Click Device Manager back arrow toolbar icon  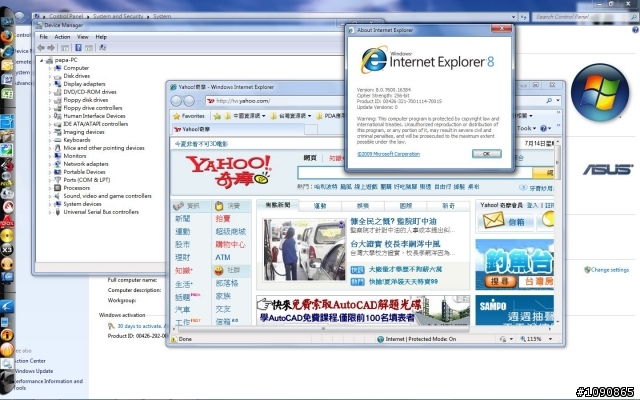[x=41, y=48]
